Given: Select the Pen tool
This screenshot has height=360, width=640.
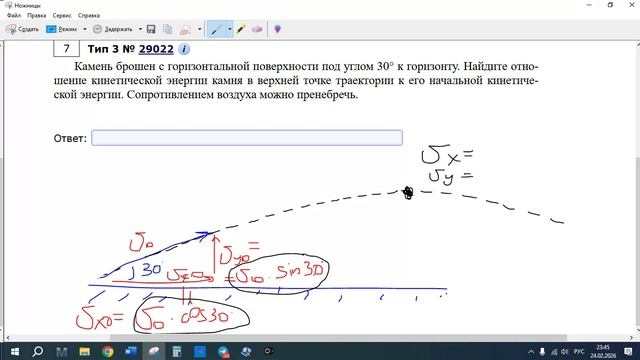Looking at the screenshot, I should [216, 29].
